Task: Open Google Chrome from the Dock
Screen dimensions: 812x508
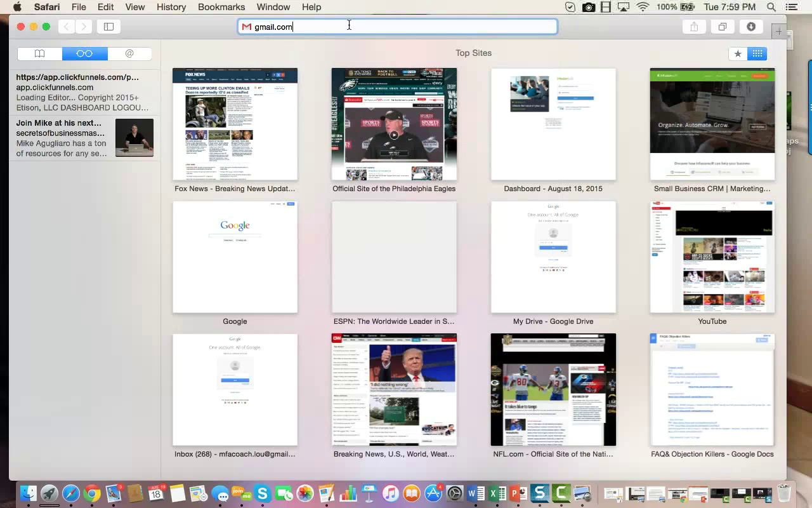Action: pos(93,493)
